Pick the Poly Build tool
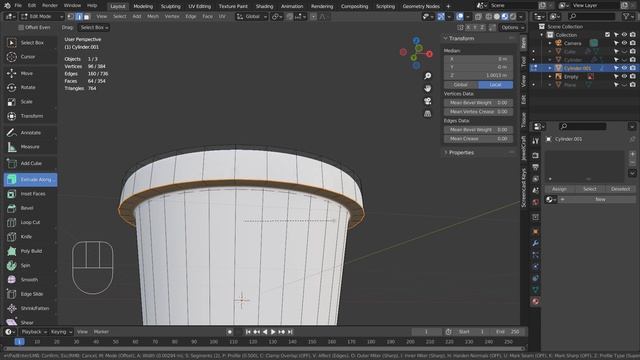Viewport: 640px width, 360px height. (x=30, y=251)
